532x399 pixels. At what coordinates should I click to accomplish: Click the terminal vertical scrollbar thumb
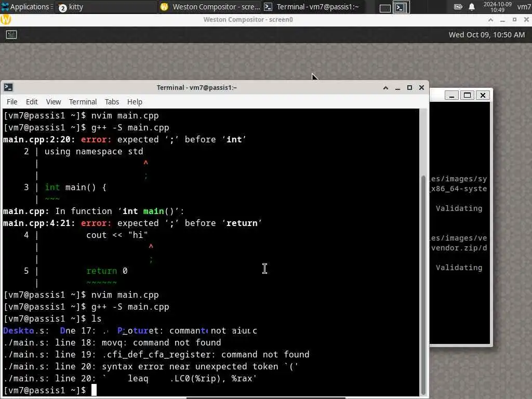423,285
